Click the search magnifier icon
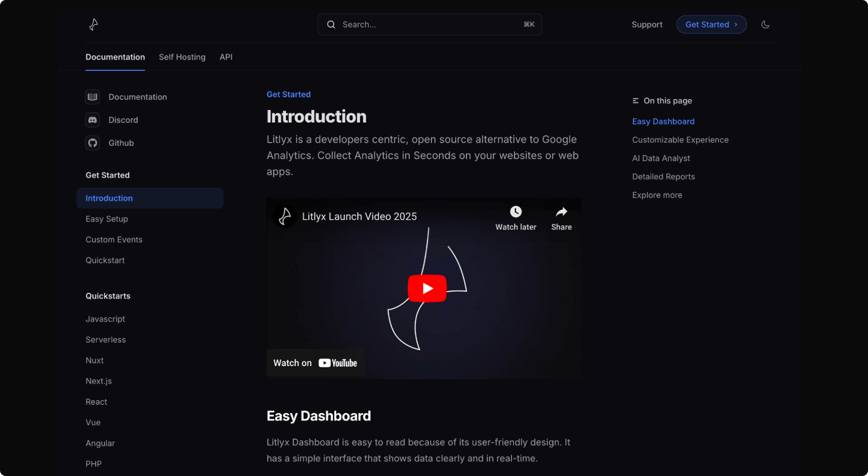The image size is (868, 476). 331,25
